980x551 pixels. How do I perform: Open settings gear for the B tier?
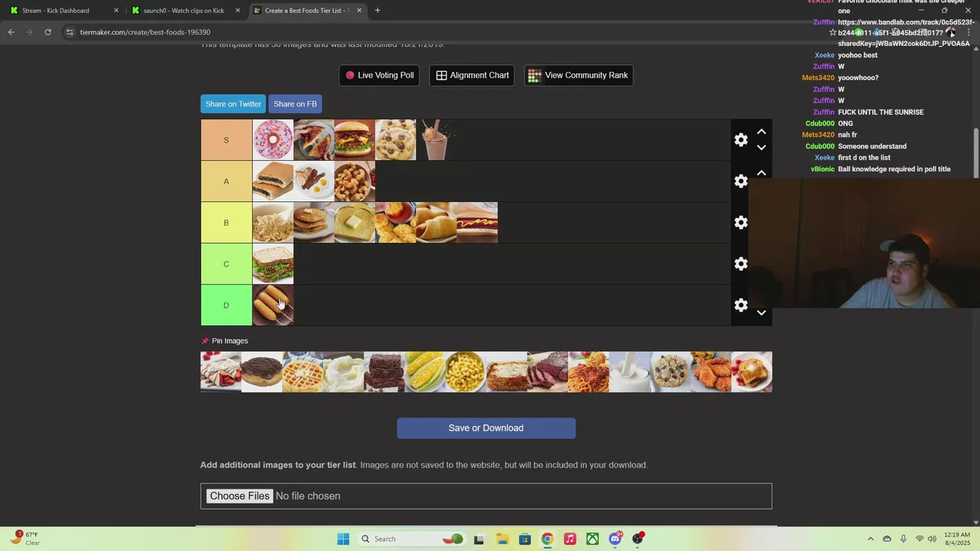[x=740, y=223]
